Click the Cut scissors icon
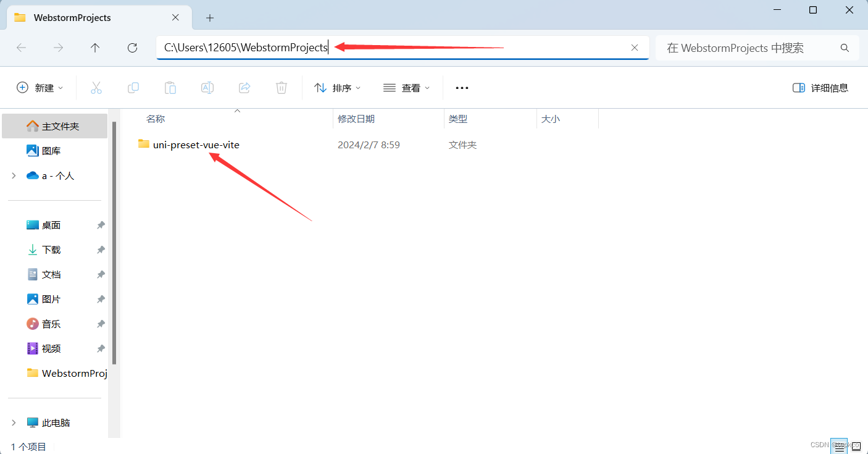868x454 pixels. pos(96,88)
